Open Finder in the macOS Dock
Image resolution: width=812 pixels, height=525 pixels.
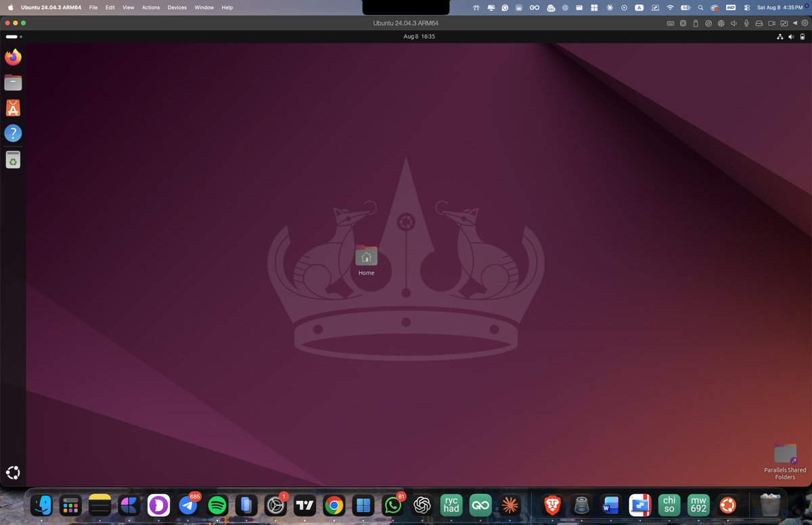pos(42,505)
